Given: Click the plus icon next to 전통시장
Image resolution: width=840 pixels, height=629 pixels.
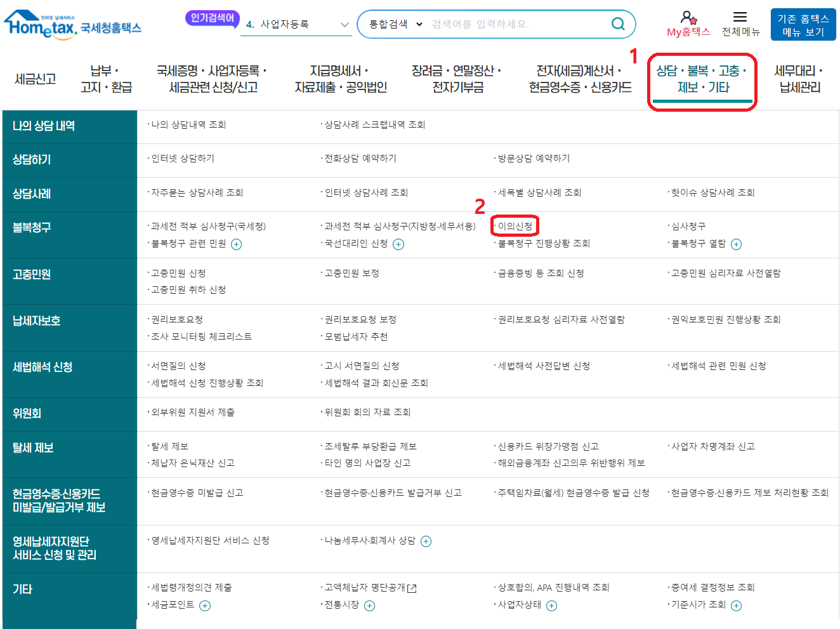Looking at the screenshot, I should [369, 606].
